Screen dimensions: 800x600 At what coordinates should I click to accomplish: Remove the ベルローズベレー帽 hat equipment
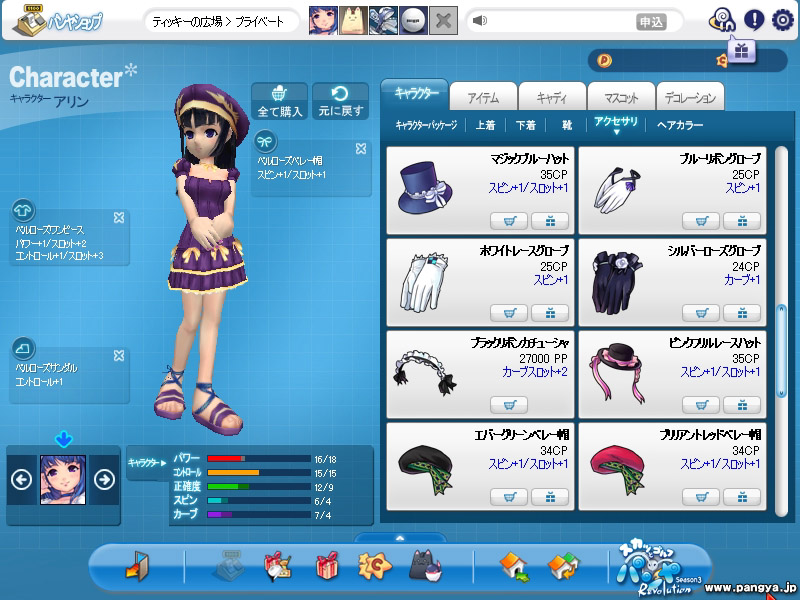361,148
